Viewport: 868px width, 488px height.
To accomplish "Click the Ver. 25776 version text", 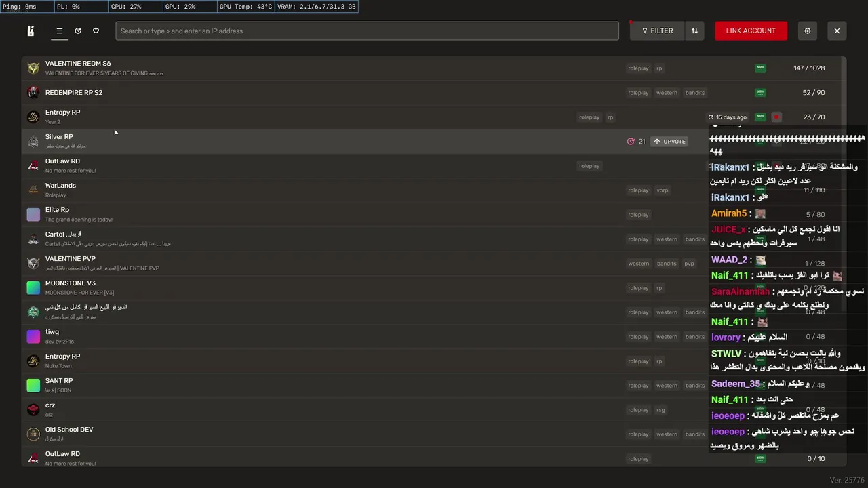I will [847, 480].
